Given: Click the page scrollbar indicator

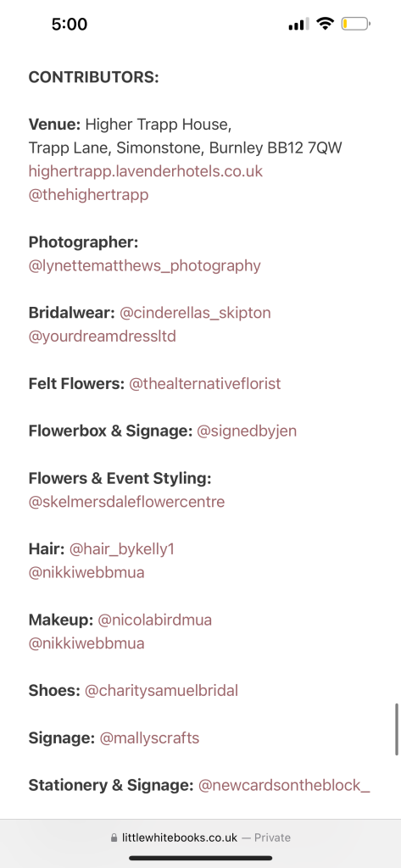Looking at the screenshot, I should (x=397, y=730).
